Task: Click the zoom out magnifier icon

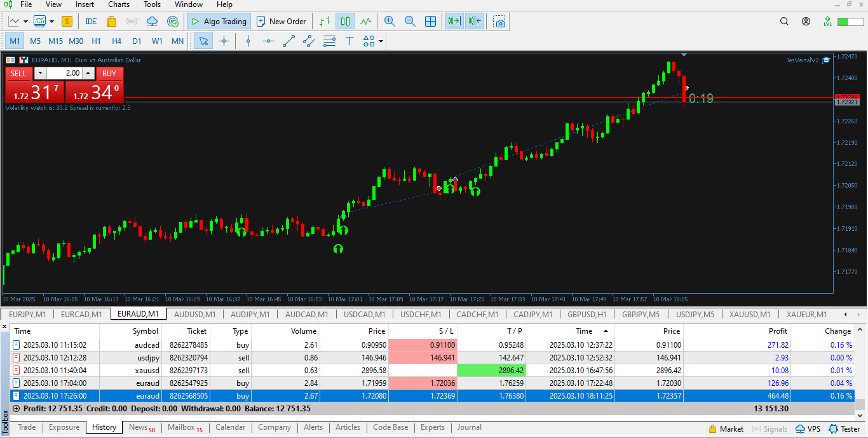Action: pos(410,21)
